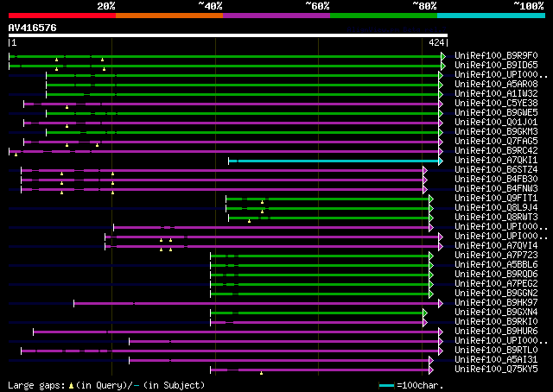Select the UniRef100_B9GKM3 label
This screenshot has width=553, height=392.
(496, 132)
